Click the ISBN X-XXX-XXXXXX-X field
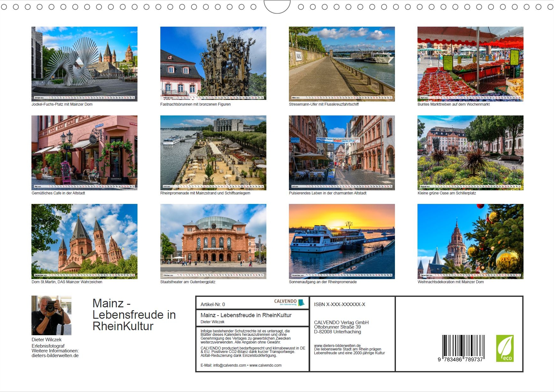 [x=339, y=304]
